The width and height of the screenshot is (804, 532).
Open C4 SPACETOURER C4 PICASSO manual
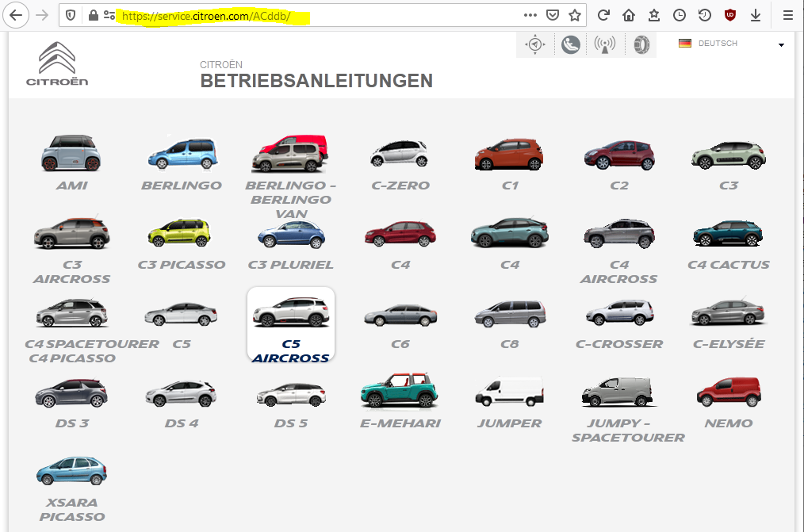tap(71, 331)
